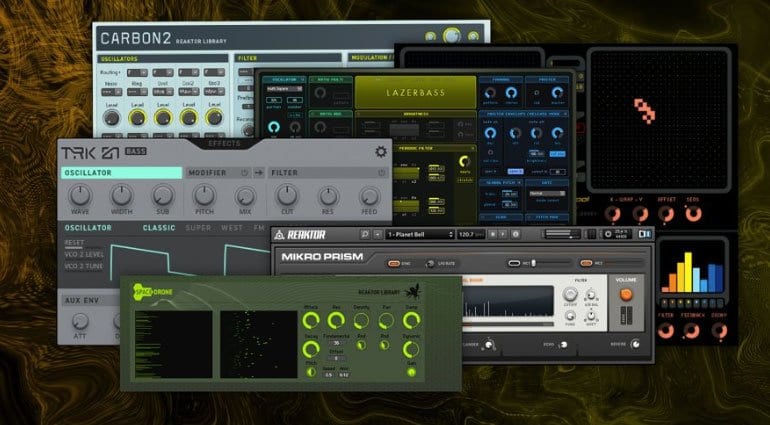This screenshot has height=425, width=770.
Task: Toggle the SYNC switch in Mikro Prism
Action: click(394, 264)
